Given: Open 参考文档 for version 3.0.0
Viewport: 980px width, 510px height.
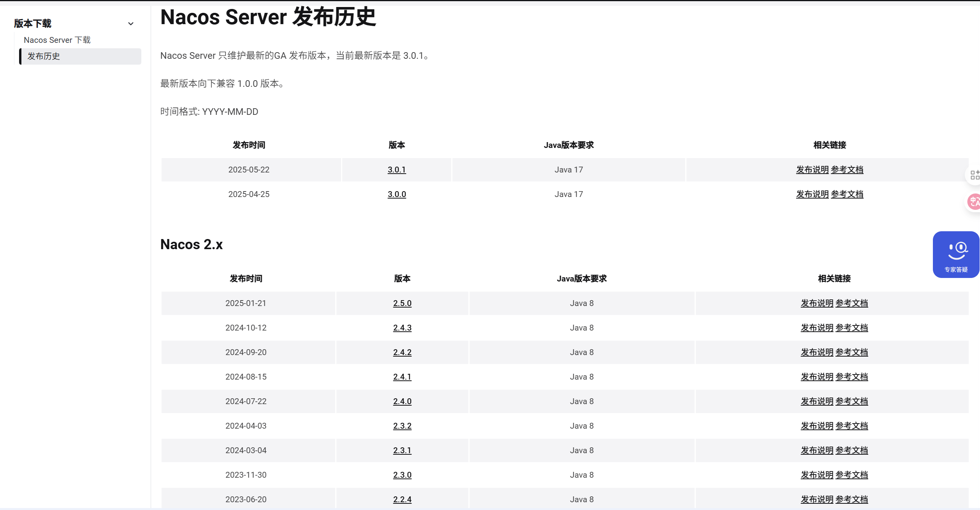Looking at the screenshot, I should tap(847, 194).
